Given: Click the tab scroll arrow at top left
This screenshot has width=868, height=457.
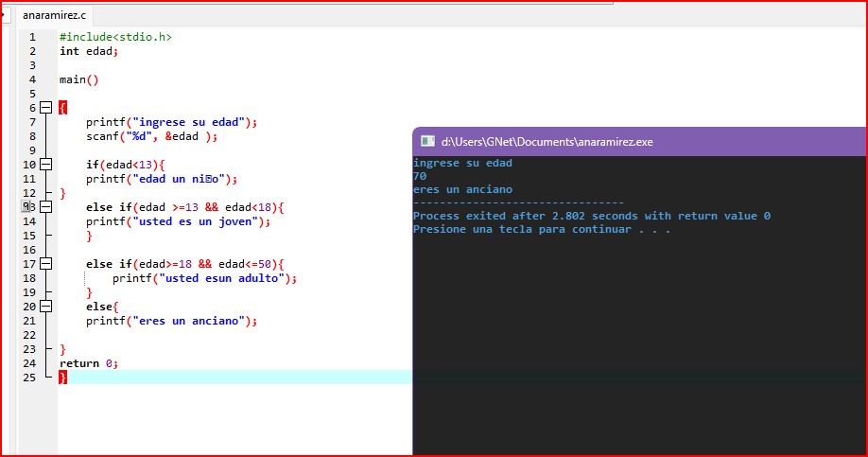Looking at the screenshot, I should click(4, 14).
